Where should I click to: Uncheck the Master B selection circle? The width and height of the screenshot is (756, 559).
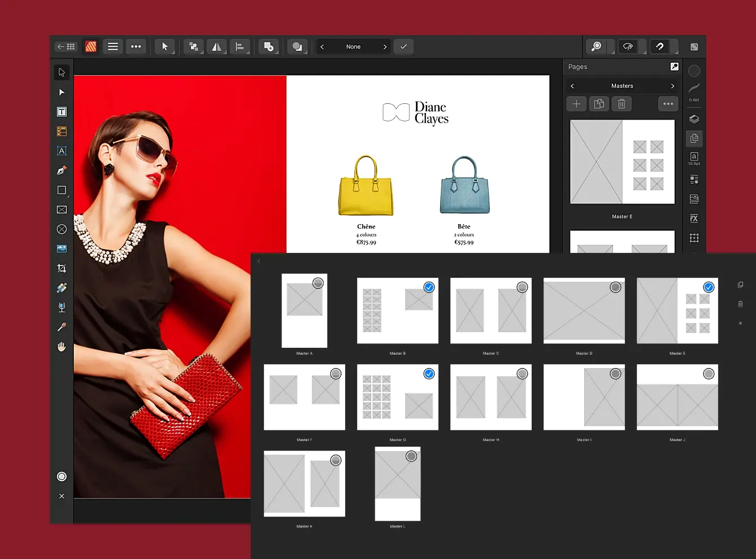(429, 287)
